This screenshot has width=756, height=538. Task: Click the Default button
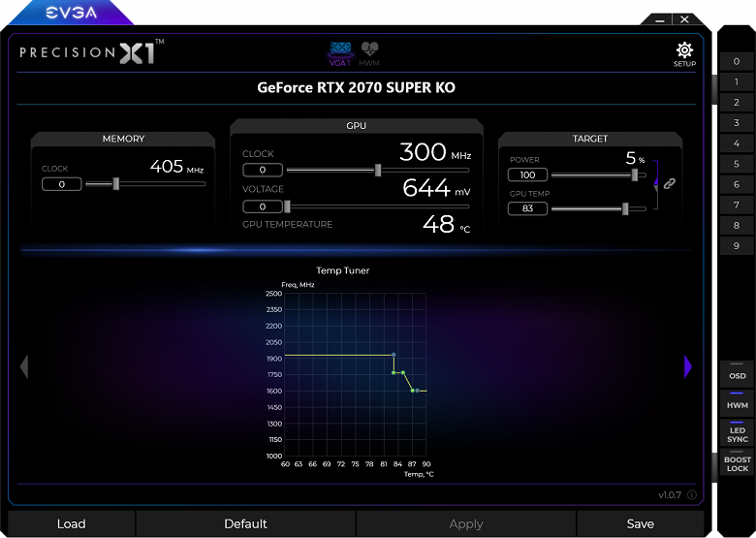pyautogui.click(x=245, y=523)
